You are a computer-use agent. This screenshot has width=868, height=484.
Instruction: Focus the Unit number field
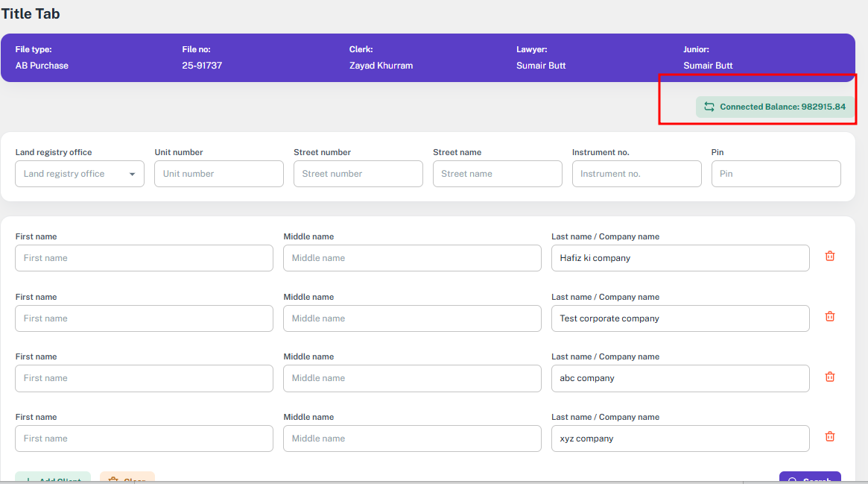tap(218, 174)
